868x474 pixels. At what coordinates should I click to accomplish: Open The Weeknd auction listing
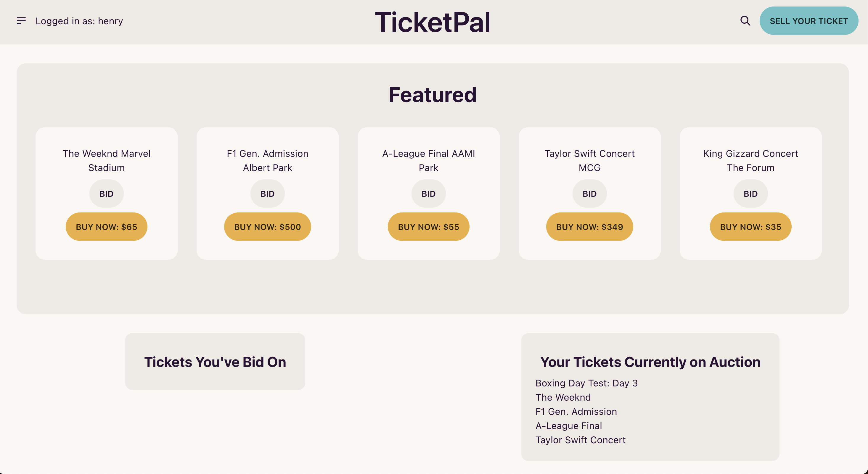click(x=563, y=398)
